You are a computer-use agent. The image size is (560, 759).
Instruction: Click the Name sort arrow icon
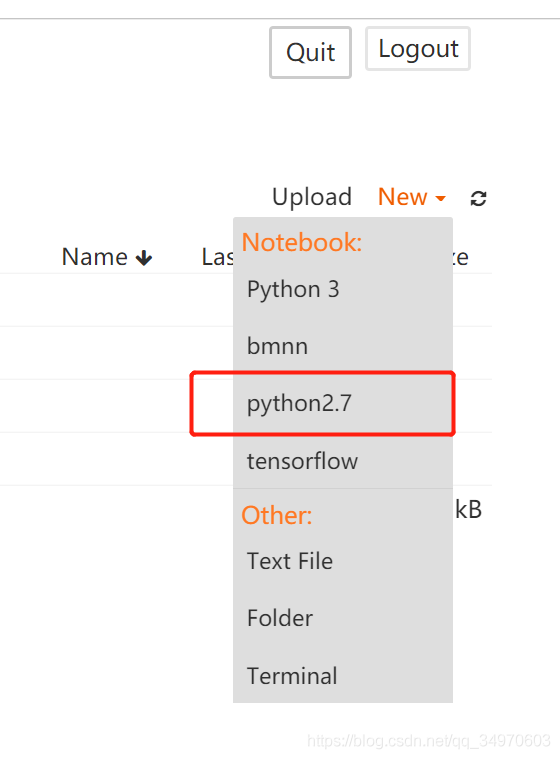[144, 258]
